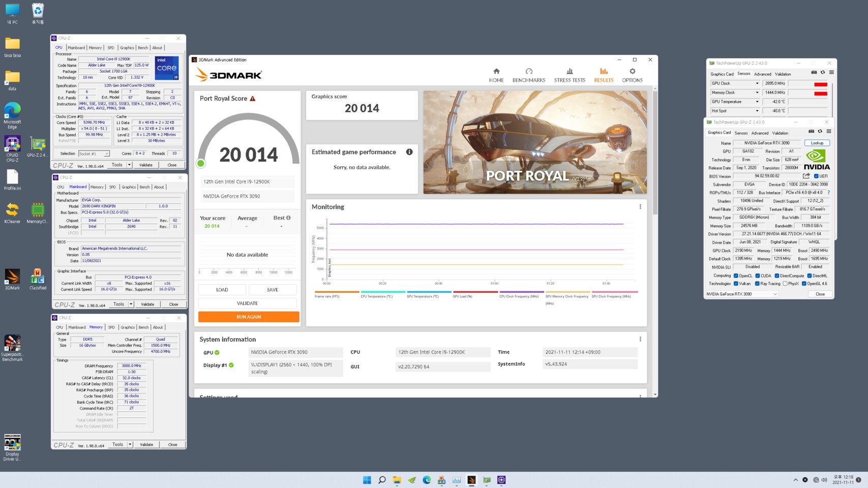Click the BIOS share/export icon in GPU-Z
868x488 pixels.
click(x=806, y=176)
